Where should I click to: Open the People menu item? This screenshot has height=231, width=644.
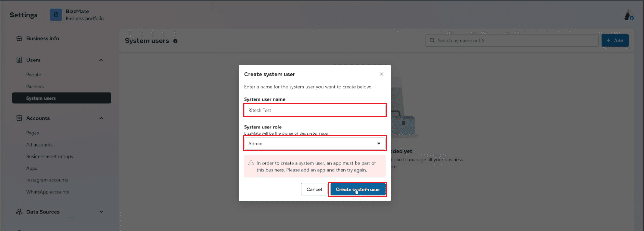pyautogui.click(x=34, y=75)
